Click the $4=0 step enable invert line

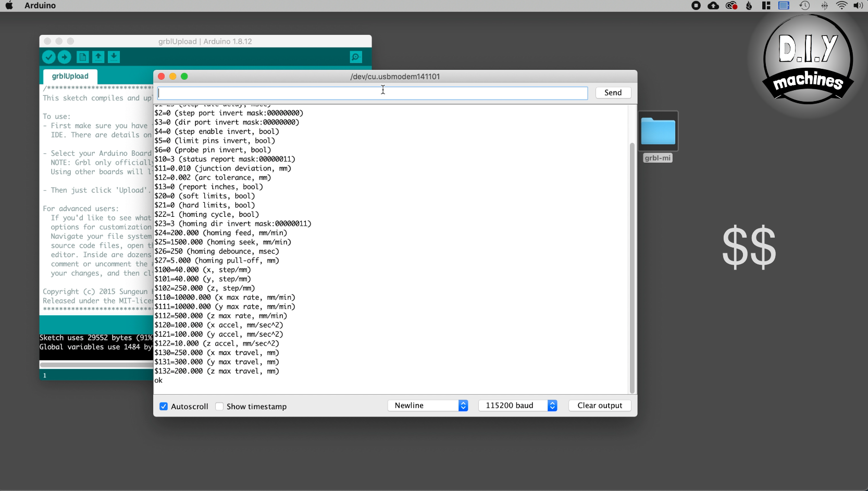point(217,132)
